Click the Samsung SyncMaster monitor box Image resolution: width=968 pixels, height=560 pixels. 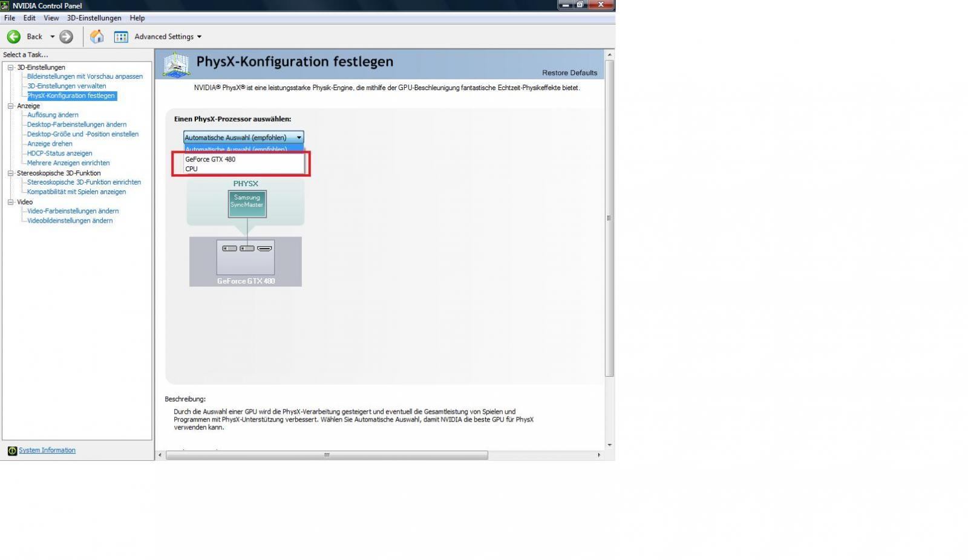(x=247, y=204)
